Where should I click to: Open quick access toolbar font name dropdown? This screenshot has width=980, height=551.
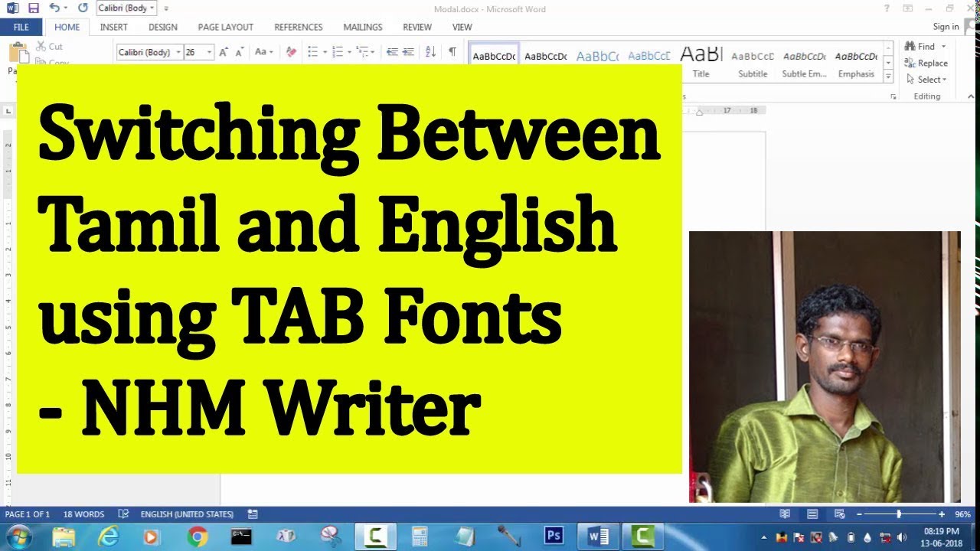point(152,8)
